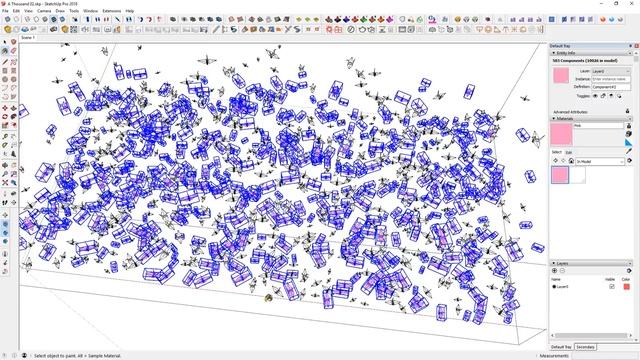Select the Paint Bucket tool in left toolbar
Viewport: 640px width, 360px height.
[x=5, y=51]
